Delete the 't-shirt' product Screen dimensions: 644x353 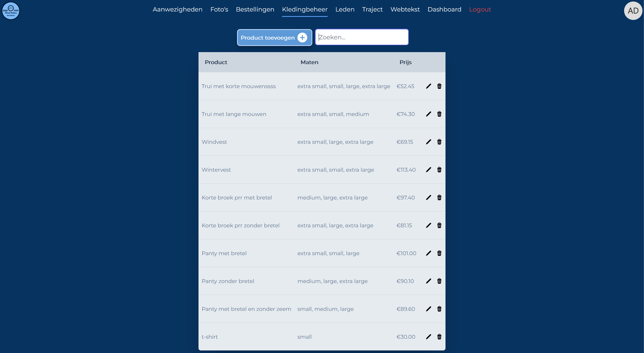point(439,337)
